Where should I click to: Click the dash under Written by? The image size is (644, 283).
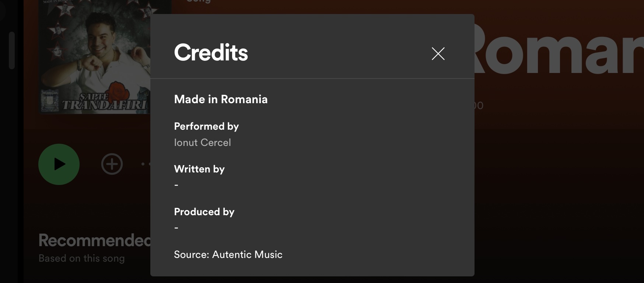[176, 185]
